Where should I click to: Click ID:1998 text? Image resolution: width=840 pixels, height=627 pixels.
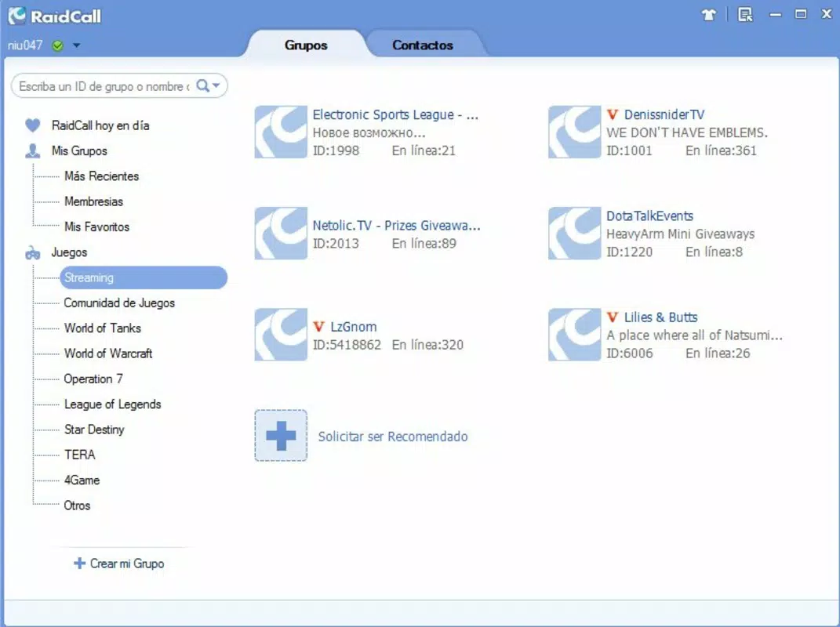[x=336, y=150]
